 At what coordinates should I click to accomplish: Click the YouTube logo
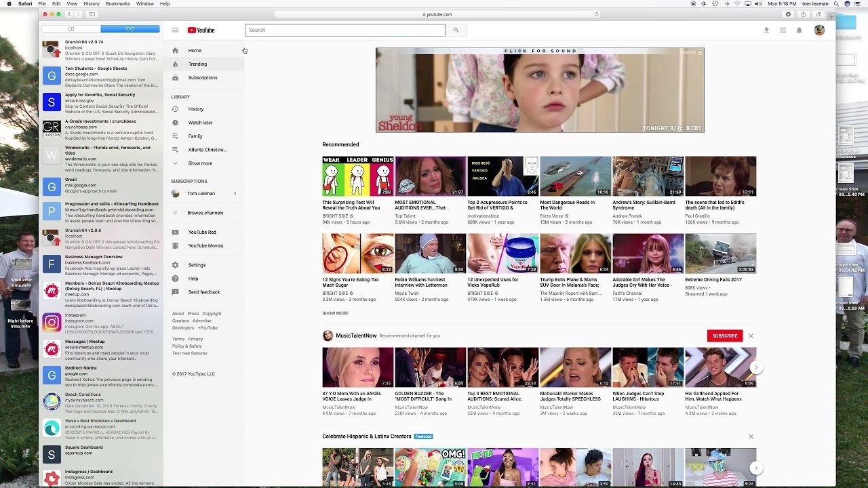tap(201, 30)
